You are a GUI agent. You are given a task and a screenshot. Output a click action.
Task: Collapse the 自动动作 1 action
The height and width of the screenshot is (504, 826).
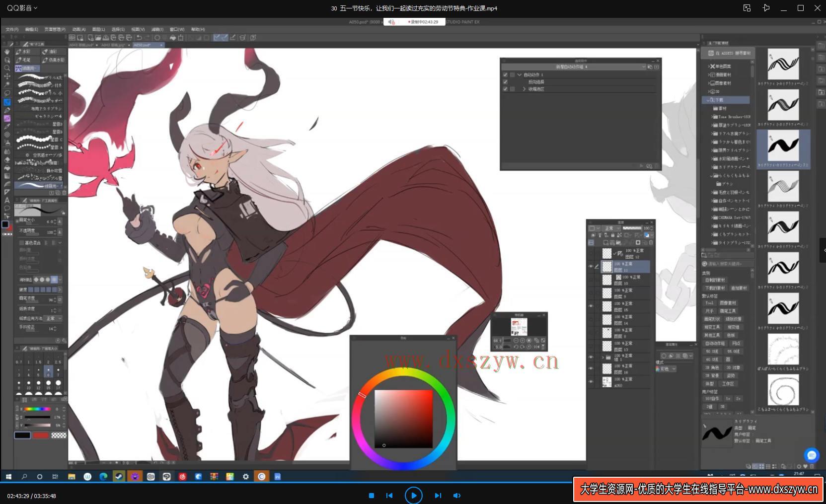[520, 74]
